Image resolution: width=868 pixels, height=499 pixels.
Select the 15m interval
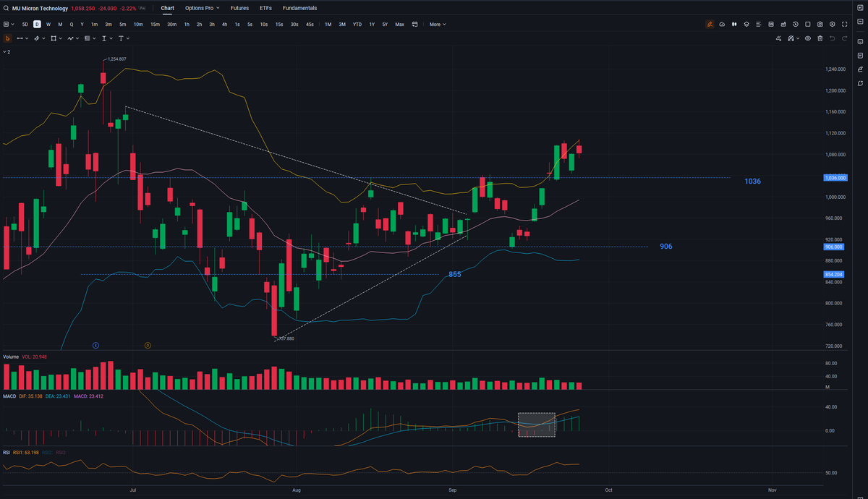[155, 24]
